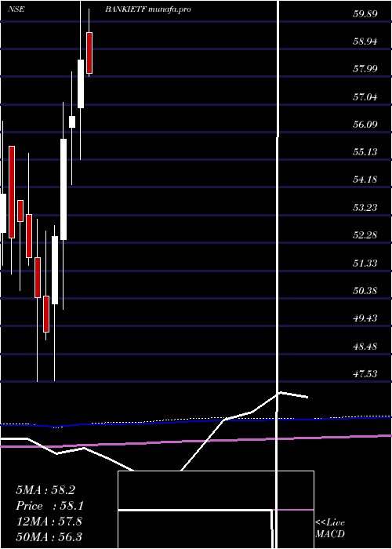392x549 pixels.
Task: Click the 52.28 price axis label
Action: tap(365, 235)
